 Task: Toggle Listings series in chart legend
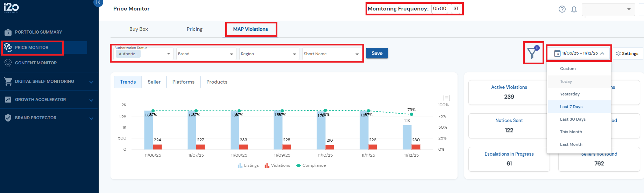pos(248,165)
